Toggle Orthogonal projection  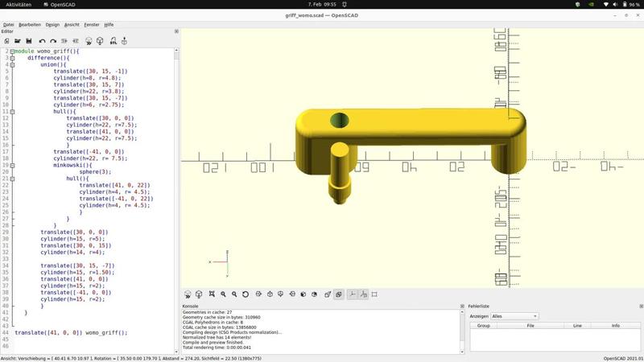click(x=339, y=294)
